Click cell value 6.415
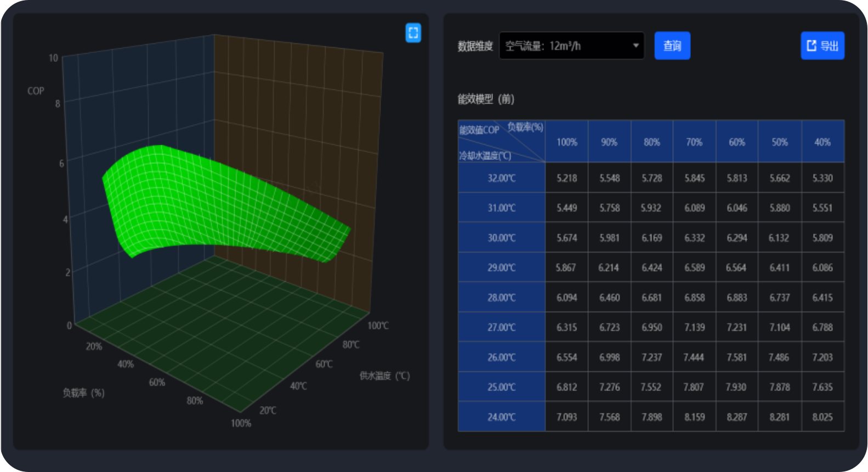Image resolution: width=868 pixels, height=472 pixels. click(x=822, y=297)
